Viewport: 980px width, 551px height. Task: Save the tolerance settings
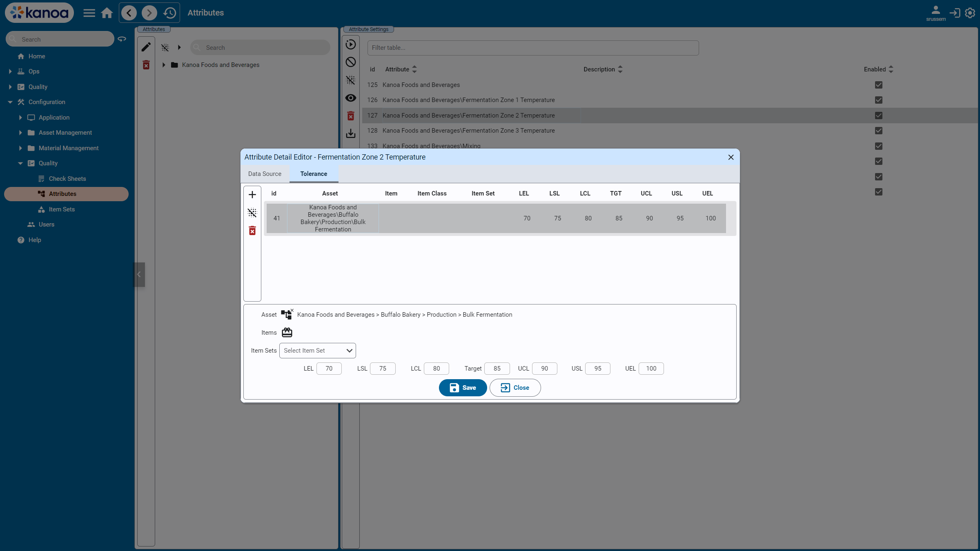click(463, 388)
